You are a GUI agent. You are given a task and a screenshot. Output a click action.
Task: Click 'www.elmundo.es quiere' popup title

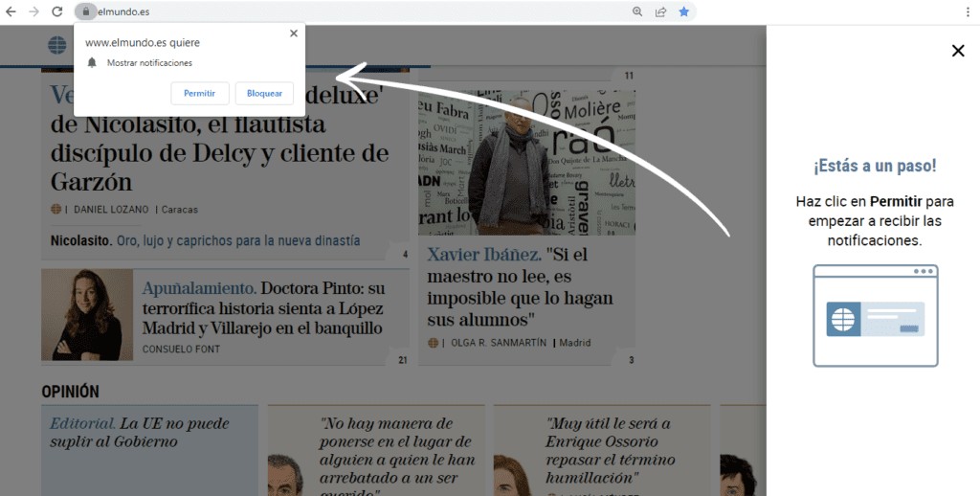pyautogui.click(x=143, y=42)
